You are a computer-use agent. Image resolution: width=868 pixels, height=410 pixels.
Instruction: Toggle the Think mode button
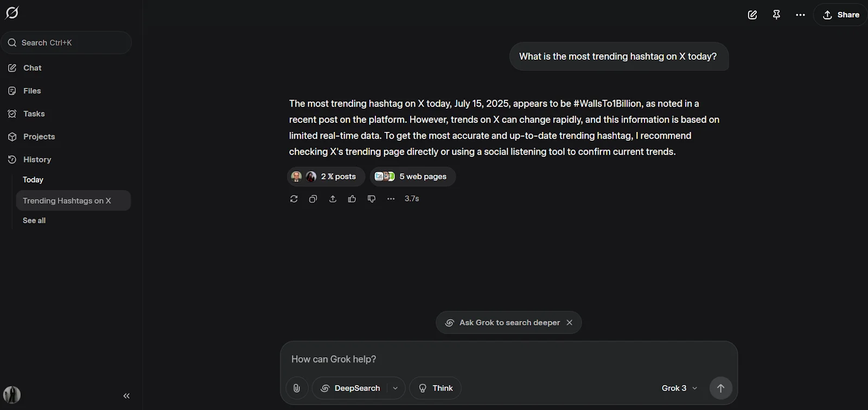point(435,388)
